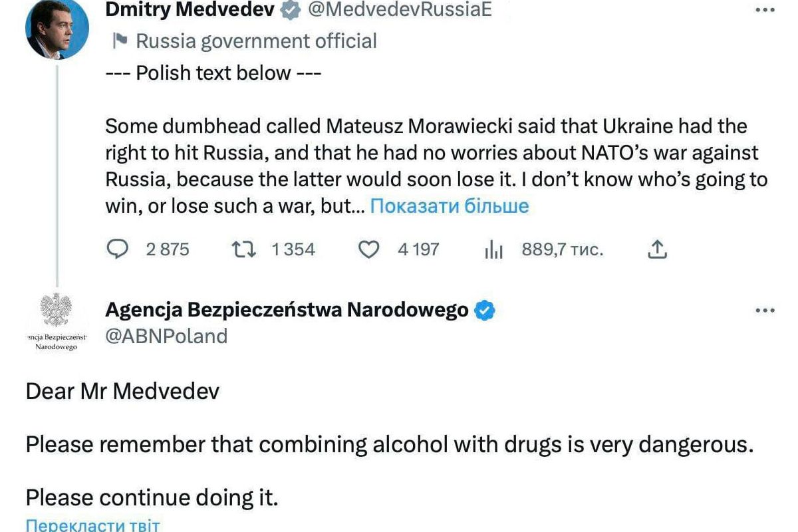Image resolution: width=798 pixels, height=532 pixels.
Task: Expand tweet with the Показати більше link
Action: pos(449,206)
